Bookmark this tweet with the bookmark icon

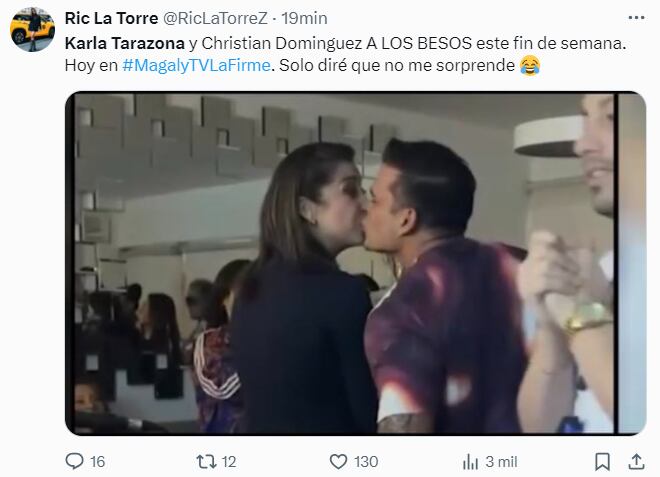coord(602,462)
